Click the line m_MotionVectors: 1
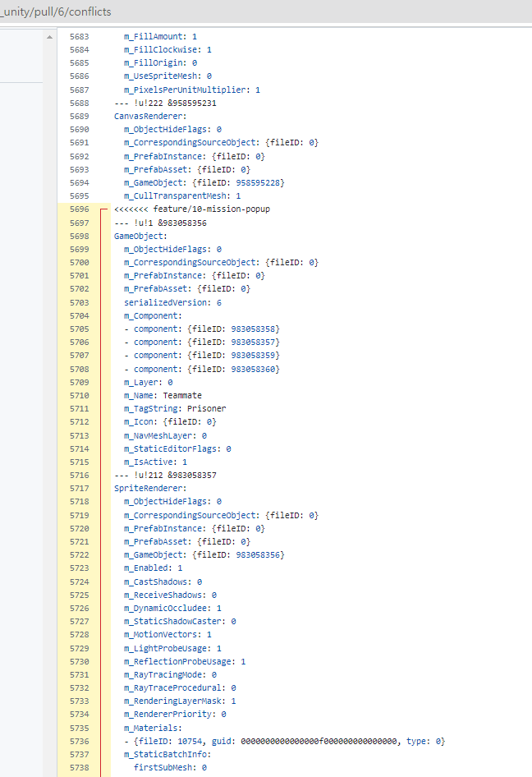Image resolution: width=532 pixels, height=777 pixels. coord(167,634)
